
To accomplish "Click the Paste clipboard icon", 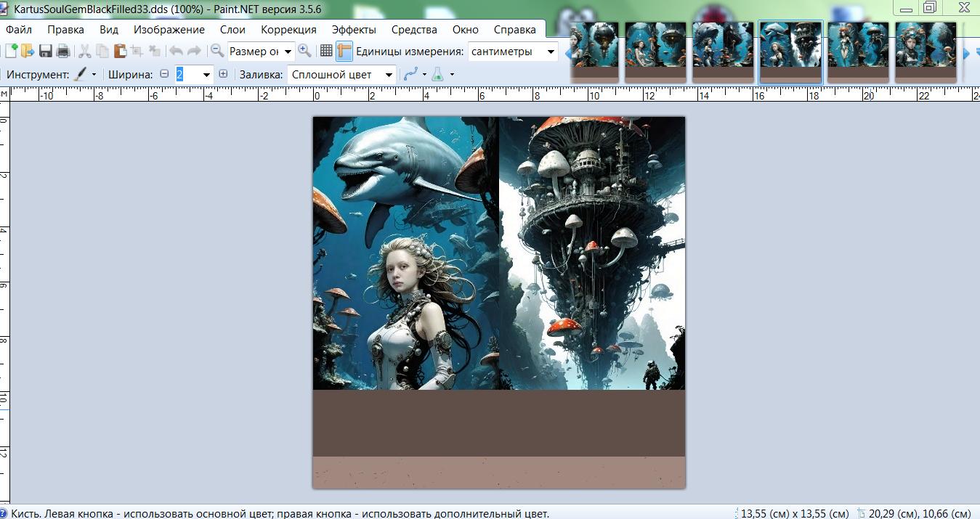I will 120,51.
